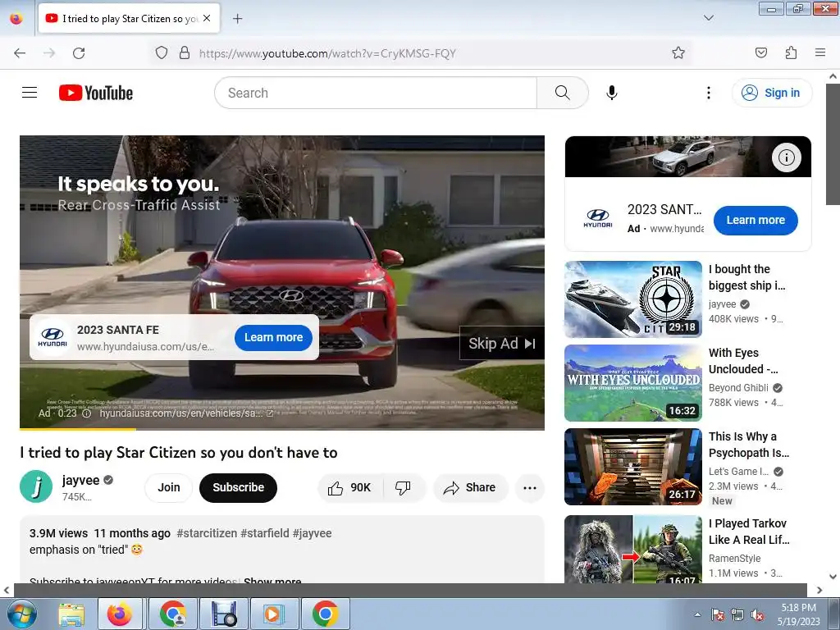Open a new browser tab

(x=237, y=19)
